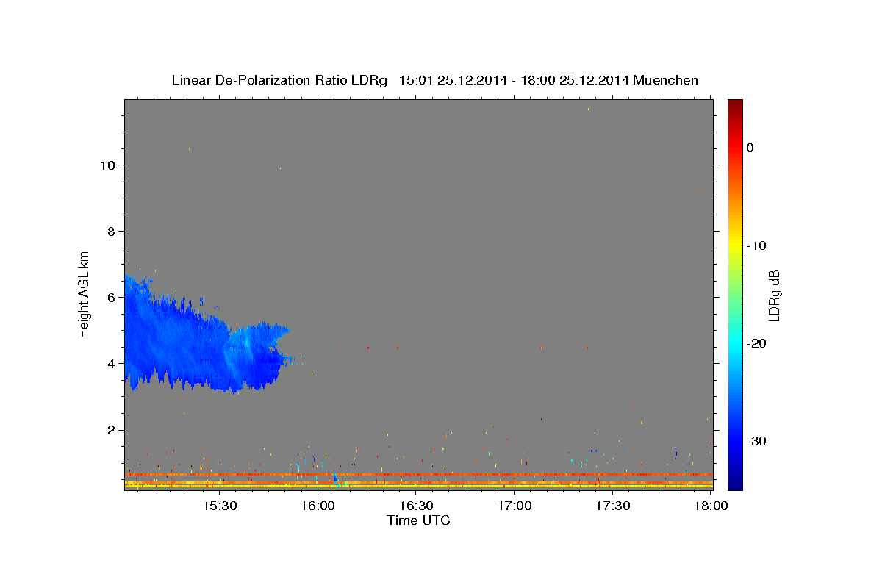Click the orange-red horizontal ground clutter band
The height and width of the screenshot is (588, 882).
[x=418, y=475]
